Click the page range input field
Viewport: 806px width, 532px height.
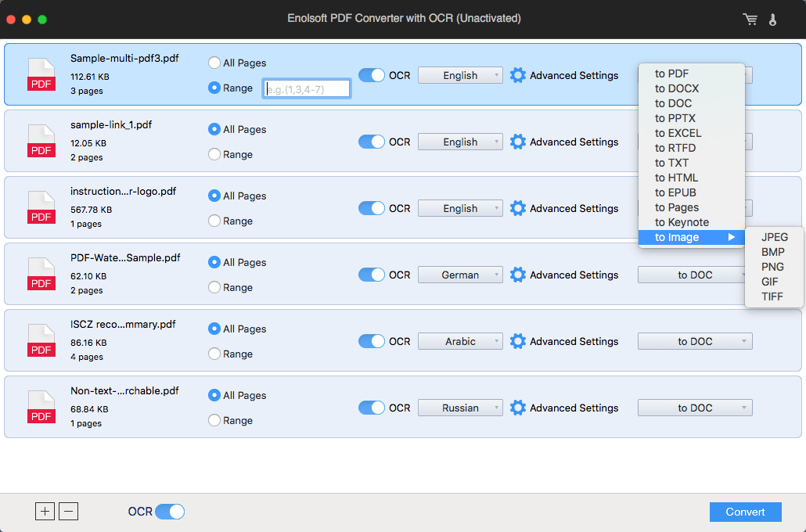click(307, 88)
